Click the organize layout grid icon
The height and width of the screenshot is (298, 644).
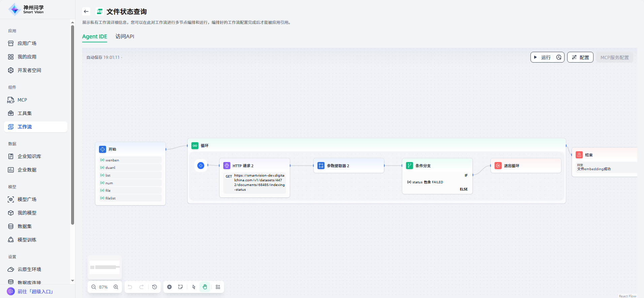[x=218, y=287]
